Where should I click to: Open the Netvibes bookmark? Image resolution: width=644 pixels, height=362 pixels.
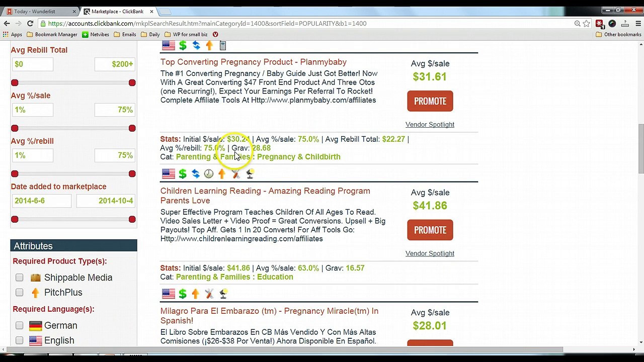point(96,34)
